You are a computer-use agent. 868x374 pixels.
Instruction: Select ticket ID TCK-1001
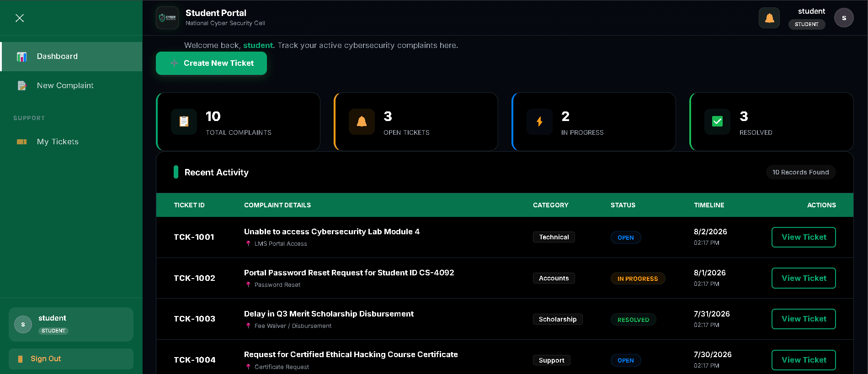pyautogui.click(x=194, y=237)
